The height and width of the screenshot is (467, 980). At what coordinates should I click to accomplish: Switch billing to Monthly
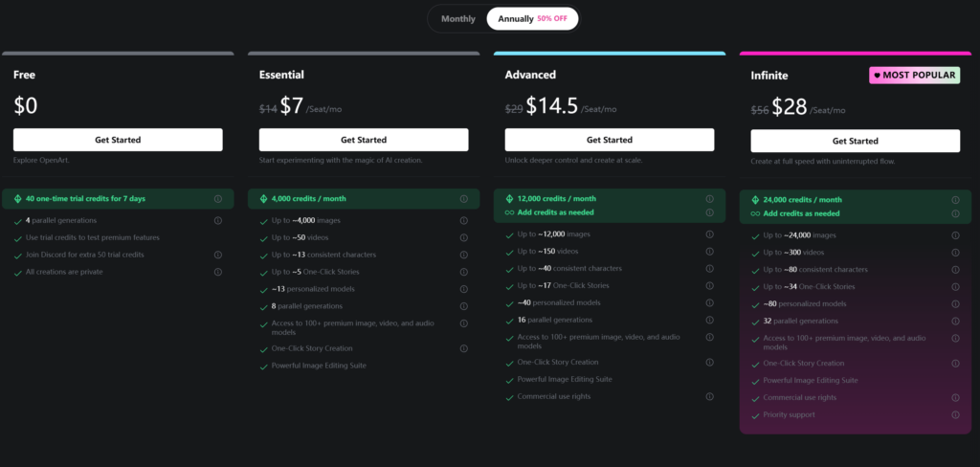click(458, 19)
